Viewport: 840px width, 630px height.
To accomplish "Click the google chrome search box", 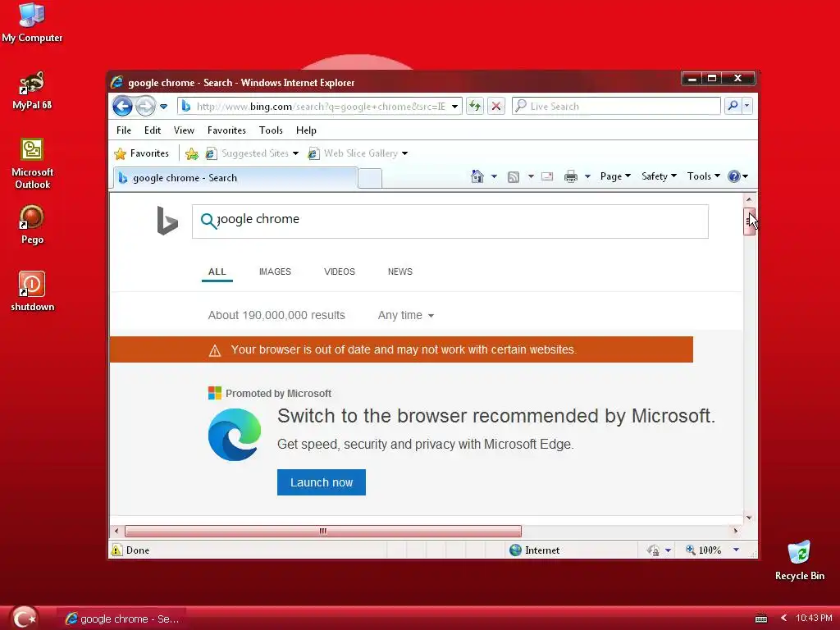I will coord(450,221).
